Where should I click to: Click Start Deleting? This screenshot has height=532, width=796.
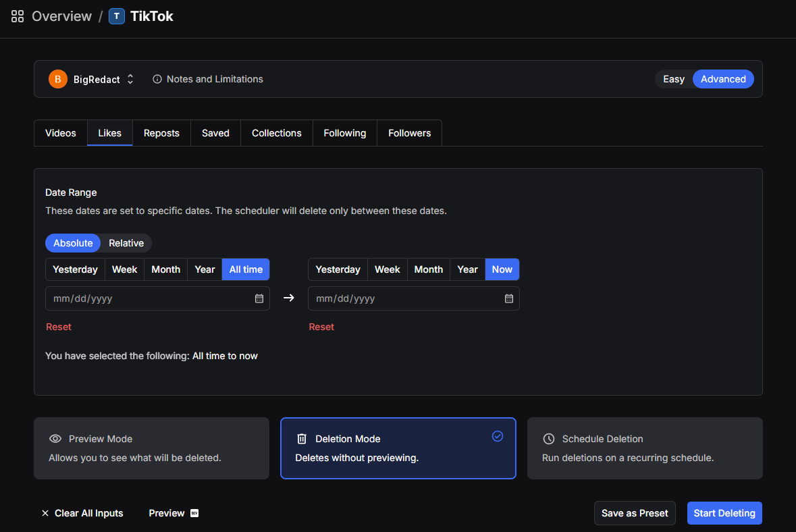coord(724,513)
